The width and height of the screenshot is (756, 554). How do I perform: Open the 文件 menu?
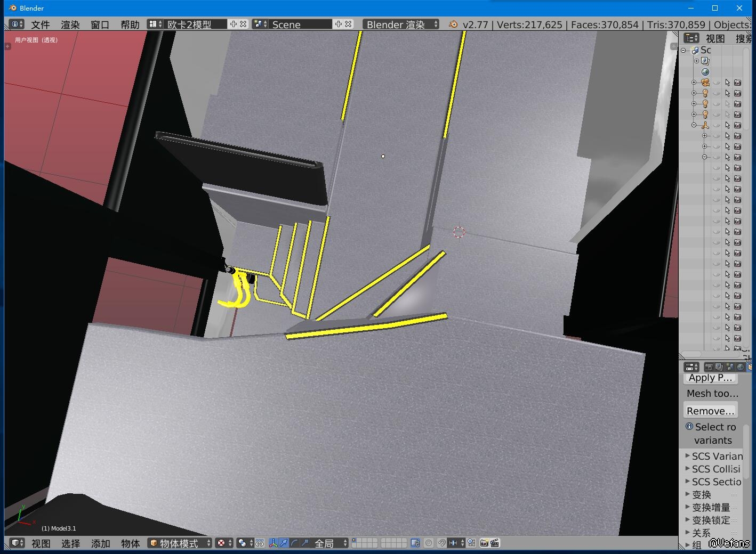coord(41,25)
